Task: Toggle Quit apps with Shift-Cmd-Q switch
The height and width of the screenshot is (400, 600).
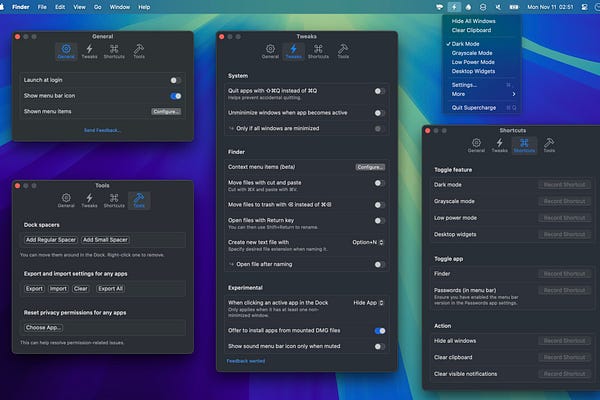Action: [380, 91]
